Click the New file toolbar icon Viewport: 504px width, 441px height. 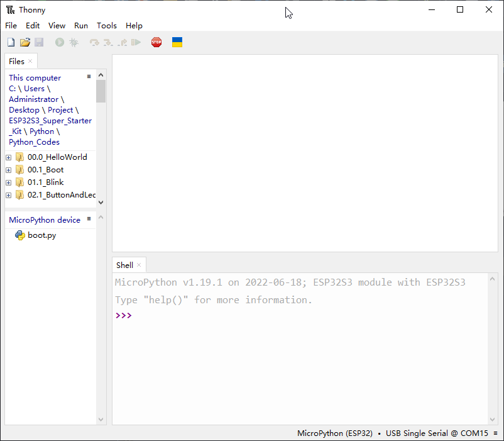tap(11, 42)
